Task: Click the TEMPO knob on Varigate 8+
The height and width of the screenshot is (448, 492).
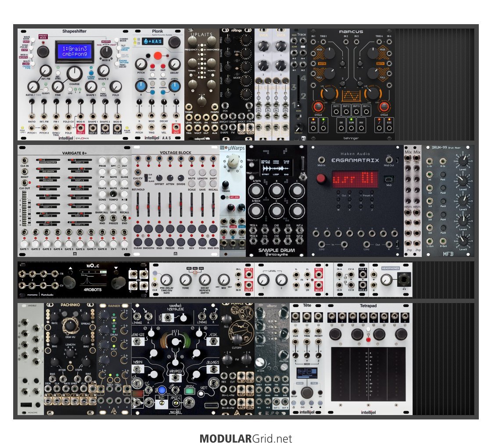Action: pos(113,194)
